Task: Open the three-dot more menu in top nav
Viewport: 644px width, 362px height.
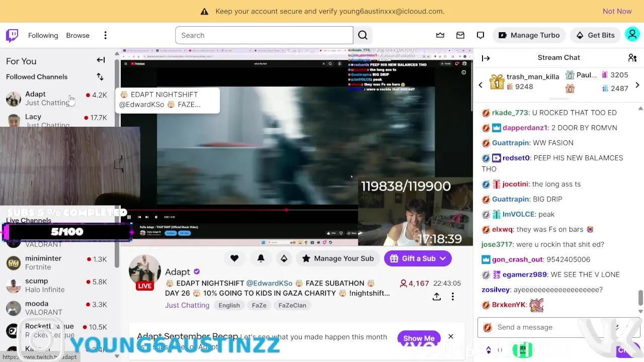Action: [105, 35]
